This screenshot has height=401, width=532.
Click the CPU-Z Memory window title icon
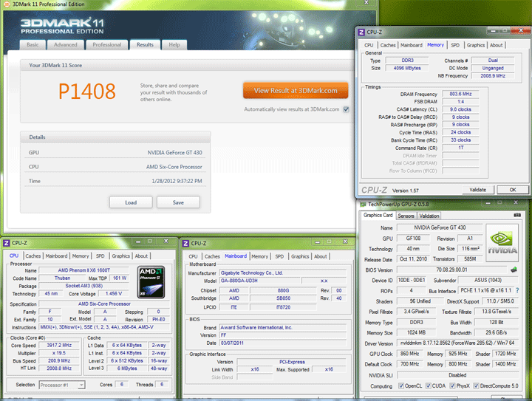361,32
